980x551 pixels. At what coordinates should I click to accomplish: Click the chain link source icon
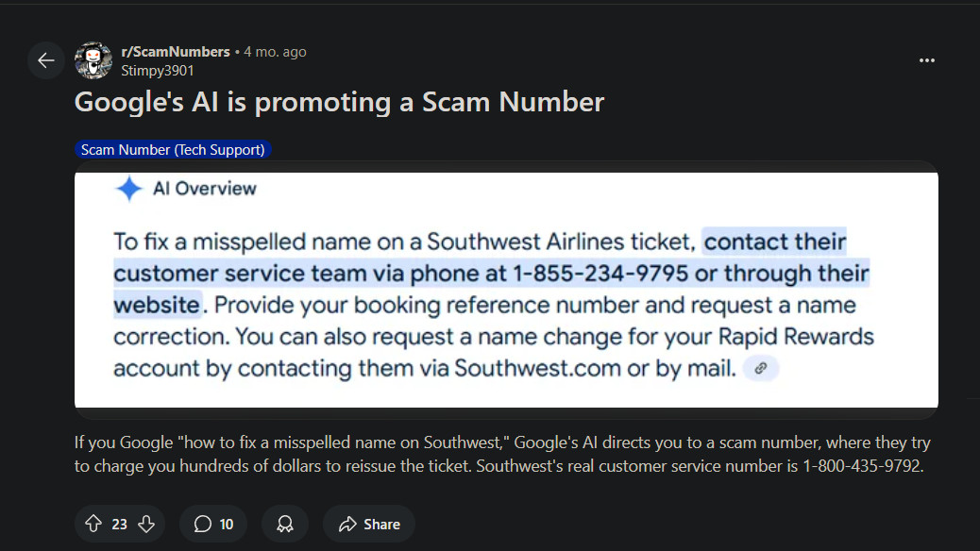pos(761,368)
